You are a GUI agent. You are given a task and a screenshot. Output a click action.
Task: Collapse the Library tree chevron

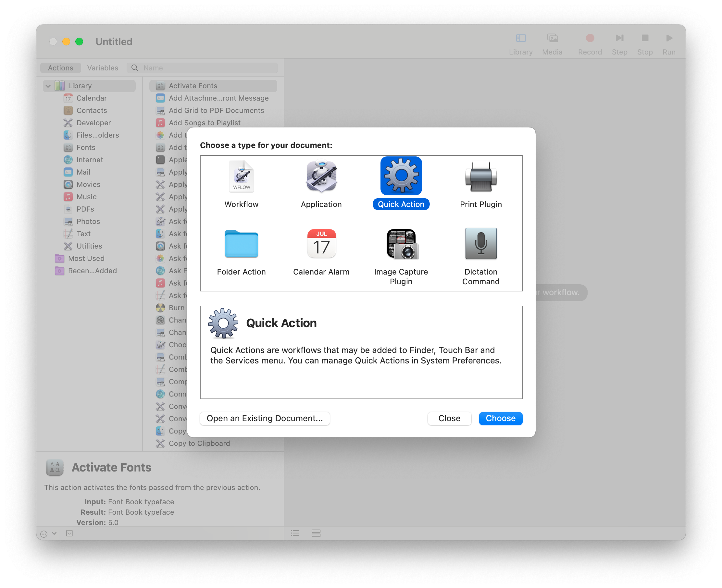[48, 86]
